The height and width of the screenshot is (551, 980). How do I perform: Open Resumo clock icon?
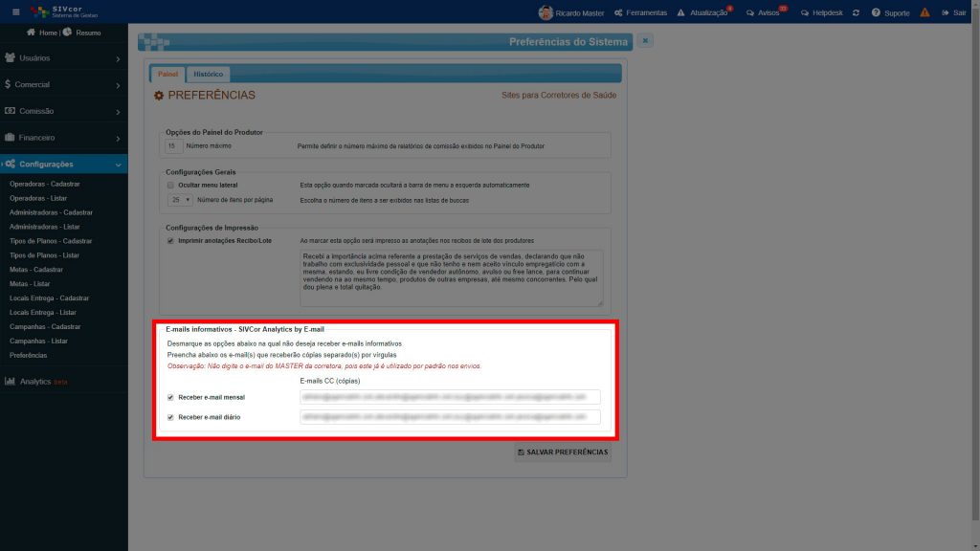point(68,32)
